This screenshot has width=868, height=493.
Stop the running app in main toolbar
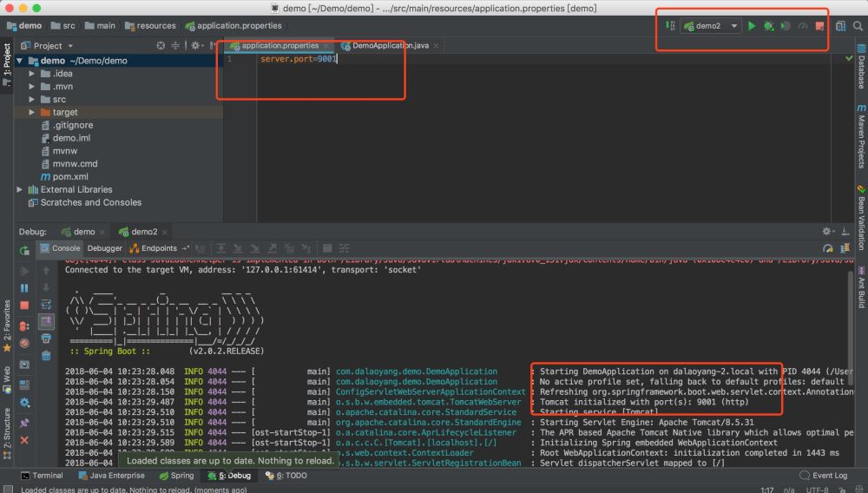[820, 26]
